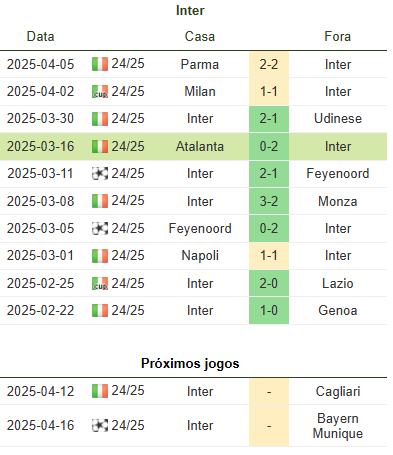Open the Bayern Munique team link

coord(338,426)
